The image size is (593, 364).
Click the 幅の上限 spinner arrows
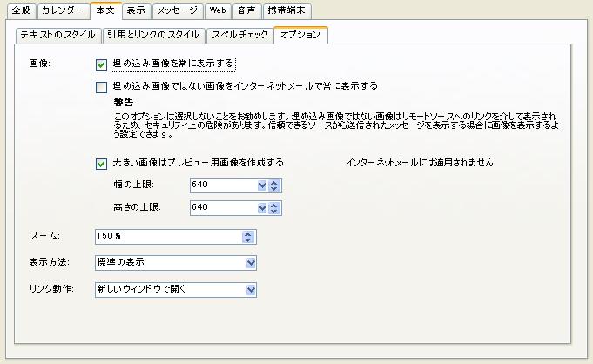pyautogui.click(x=274, y=185)
